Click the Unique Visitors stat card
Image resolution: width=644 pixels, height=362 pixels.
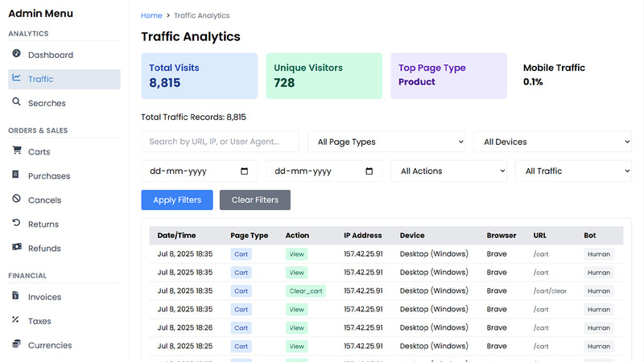(324, 76)
